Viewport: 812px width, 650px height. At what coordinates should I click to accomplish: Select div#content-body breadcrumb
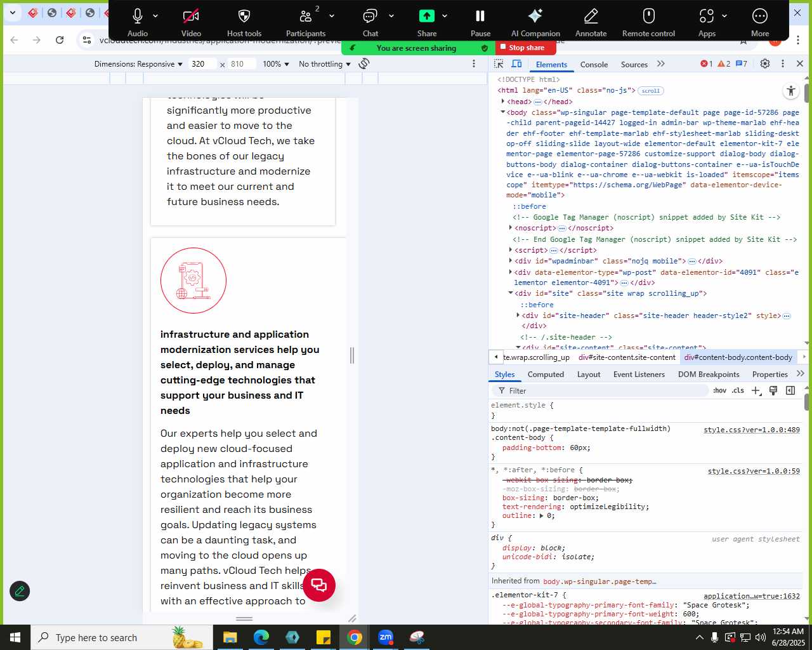(x=738, y=357)
